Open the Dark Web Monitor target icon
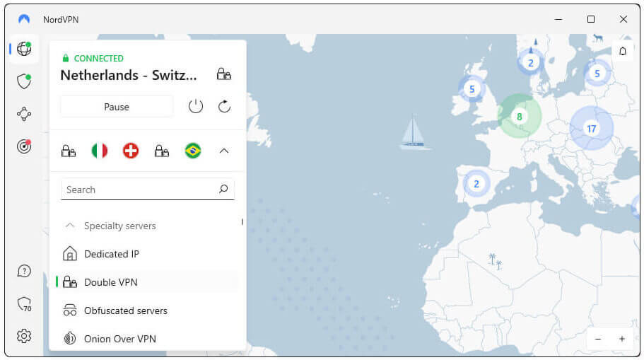 tap(24, 146)
